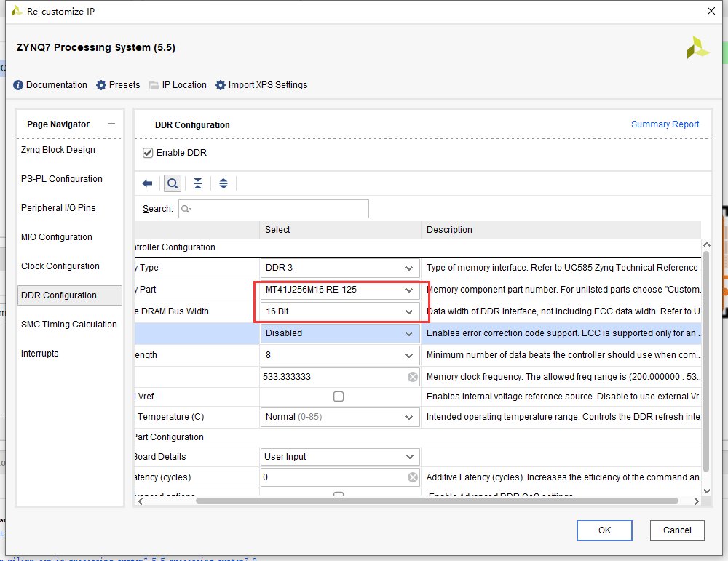Viewport: 728px width, 561px height.
Task: Click the Expand All toolbar icon
Action: 223,183
